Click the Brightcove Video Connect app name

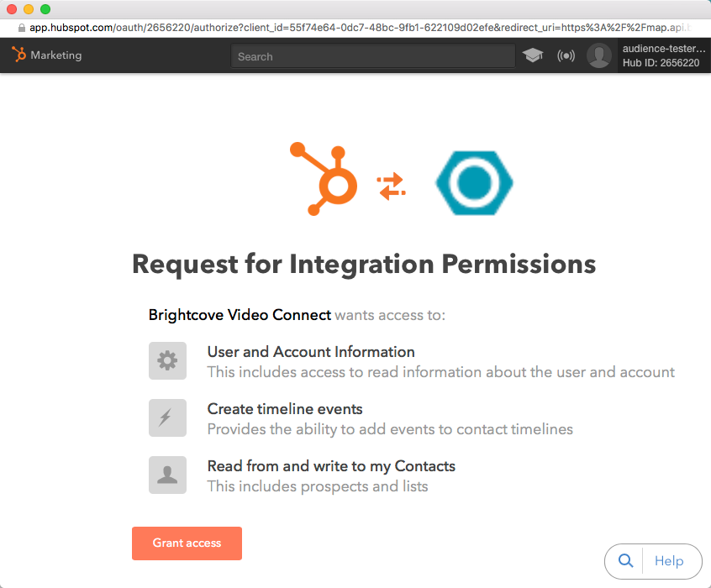click(240, 315)
